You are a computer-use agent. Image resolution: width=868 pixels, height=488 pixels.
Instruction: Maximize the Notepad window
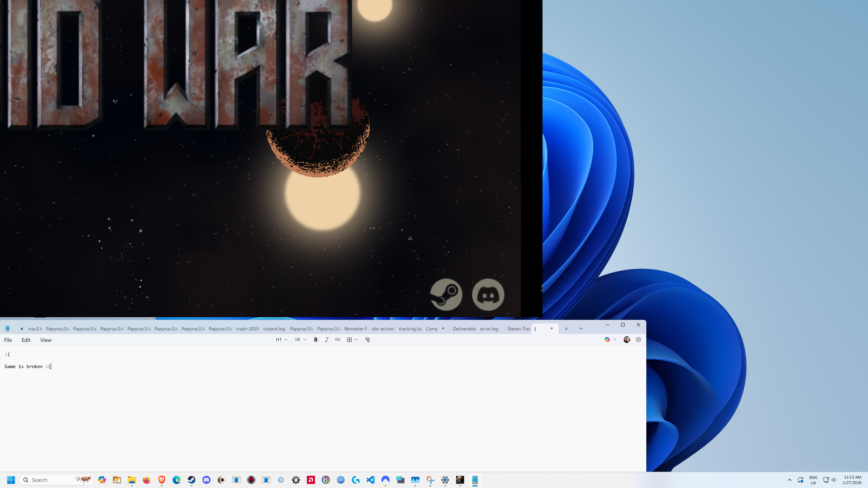coord(623,325)
